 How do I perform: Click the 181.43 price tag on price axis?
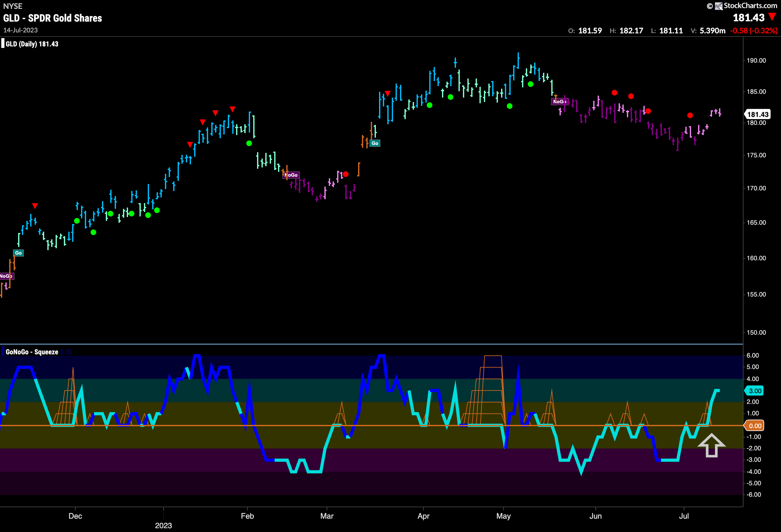tap(757, 114)
